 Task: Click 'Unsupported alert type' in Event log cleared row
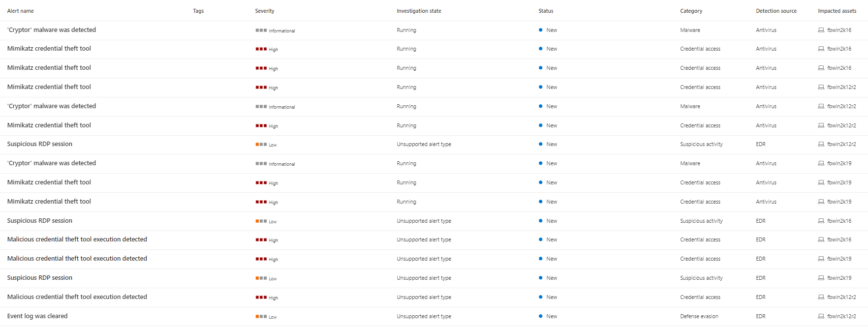[x=424, y=316]
